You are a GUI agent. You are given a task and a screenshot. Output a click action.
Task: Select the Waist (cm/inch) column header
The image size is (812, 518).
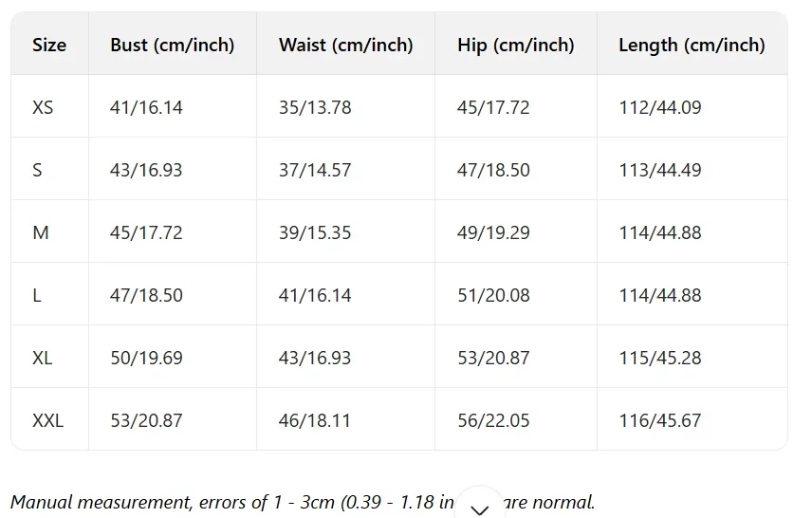(x=345, y=46)
